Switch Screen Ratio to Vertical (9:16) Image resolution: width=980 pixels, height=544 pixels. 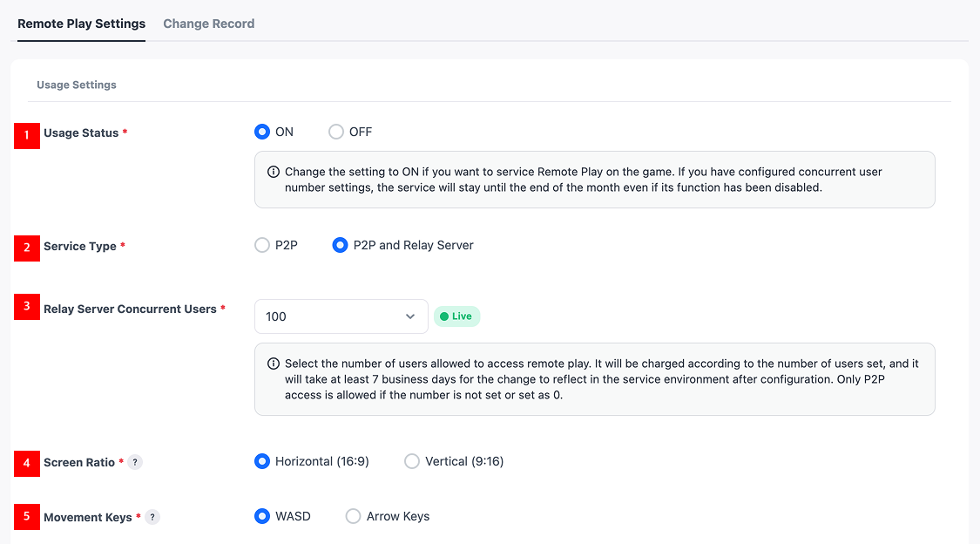coord(412,462)
